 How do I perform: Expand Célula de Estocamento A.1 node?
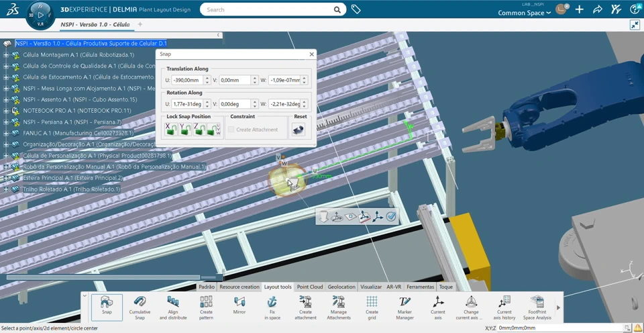(6, 77)
